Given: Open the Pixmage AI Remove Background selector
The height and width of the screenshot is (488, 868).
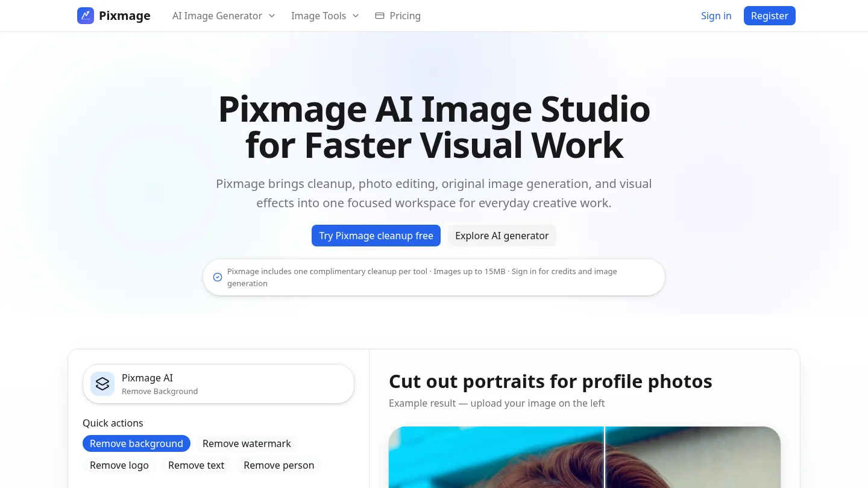Looking at the screenshot, I should tap(218, 384).
